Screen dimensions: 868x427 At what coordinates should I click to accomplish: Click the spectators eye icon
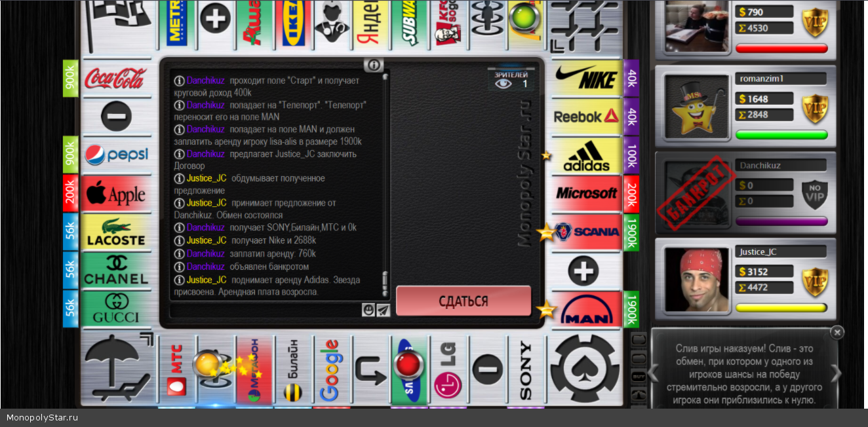coord(503,84)
